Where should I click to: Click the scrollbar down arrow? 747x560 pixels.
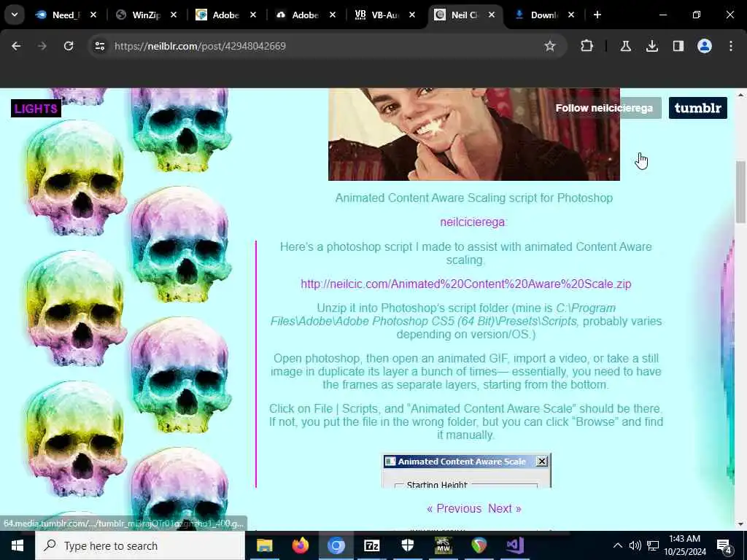tap(741, 524)
